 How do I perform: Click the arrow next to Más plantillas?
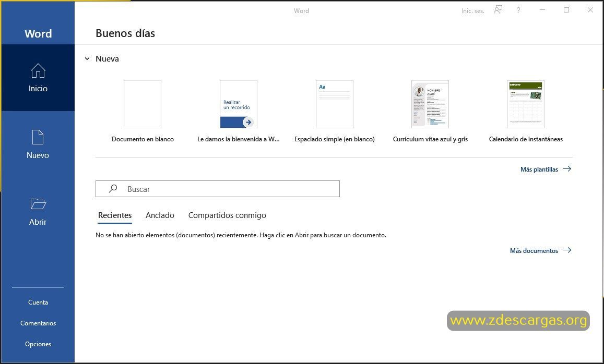click(567, 169)
